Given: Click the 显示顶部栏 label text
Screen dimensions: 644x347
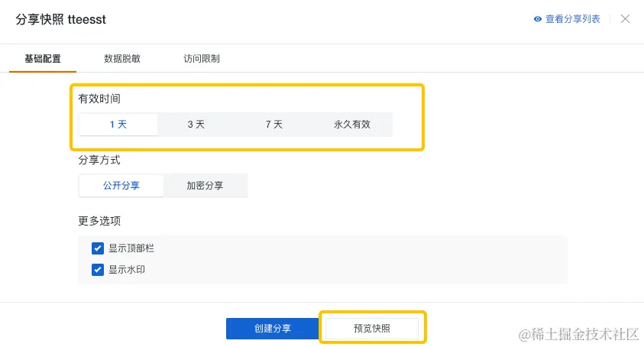Looking at the screenshot, I should pos(131,248).
